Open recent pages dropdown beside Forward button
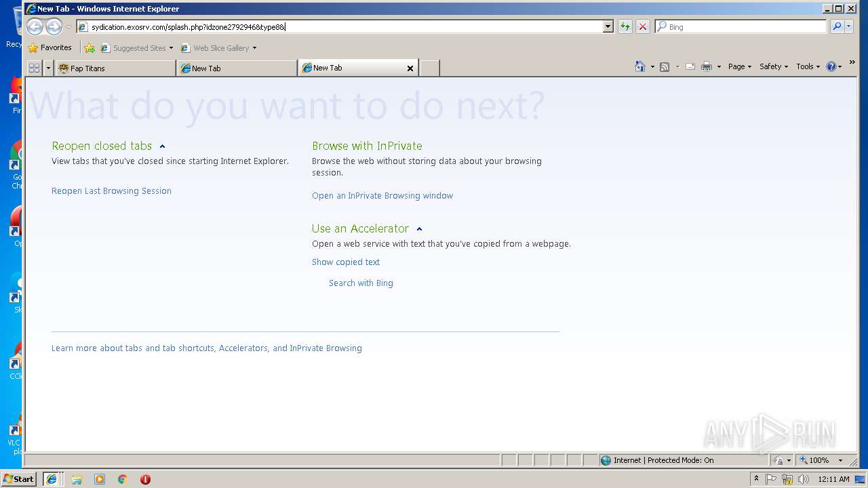The height and width of the screenshot is (488, 868). point(68,27)
